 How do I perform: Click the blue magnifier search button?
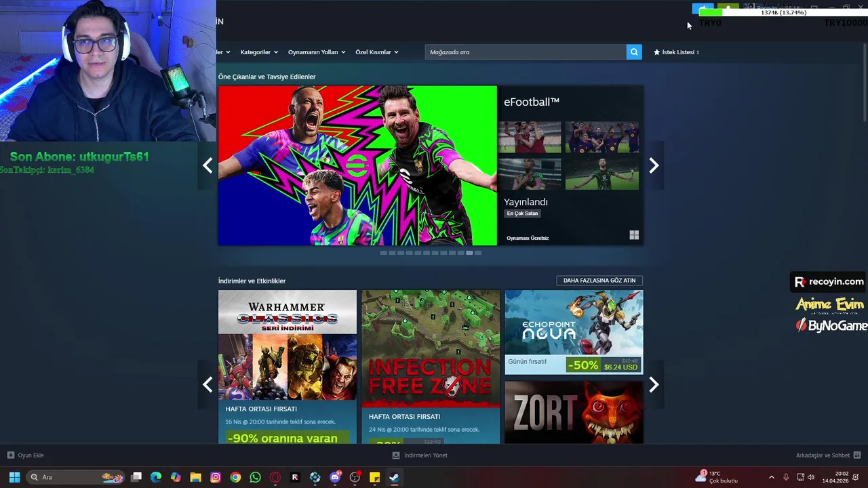[x=634, y=52]
